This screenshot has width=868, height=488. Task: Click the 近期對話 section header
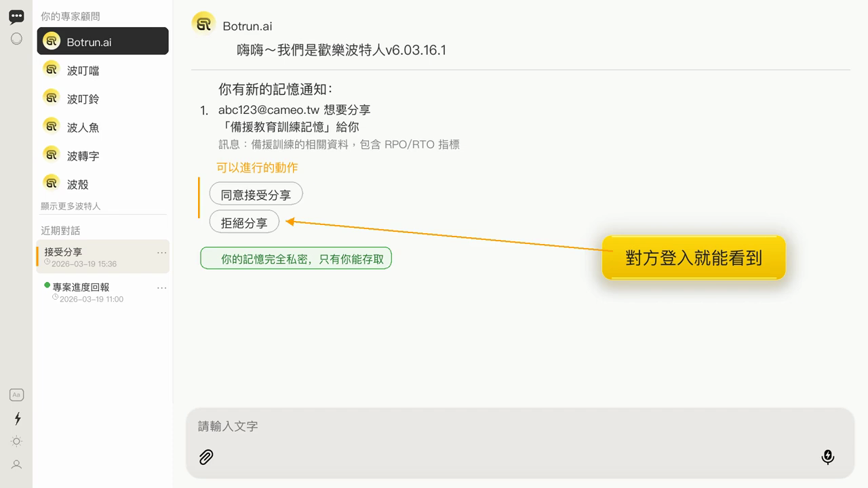pos(60,230)
